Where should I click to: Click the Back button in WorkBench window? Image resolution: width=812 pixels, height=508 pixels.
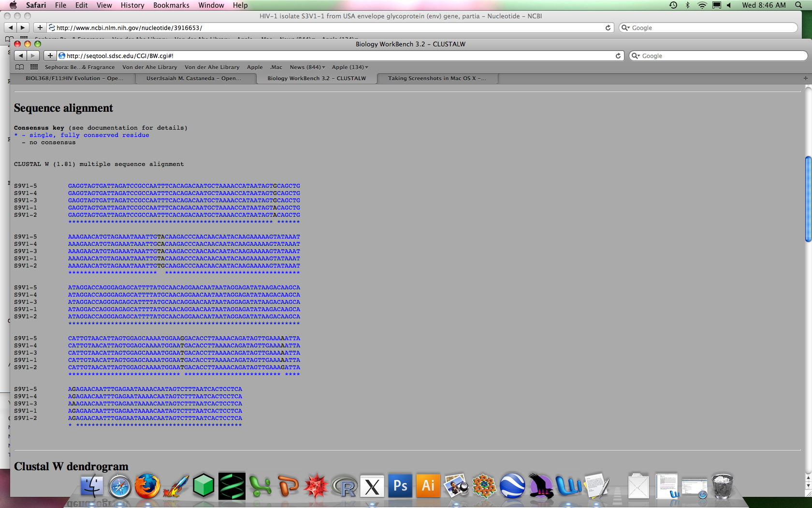click(20, 56)
